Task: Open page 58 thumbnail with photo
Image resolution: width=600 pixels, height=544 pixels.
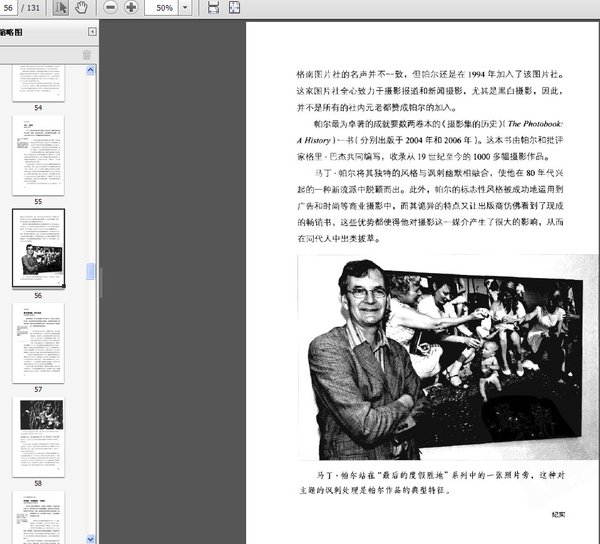Action: [38, 437]
